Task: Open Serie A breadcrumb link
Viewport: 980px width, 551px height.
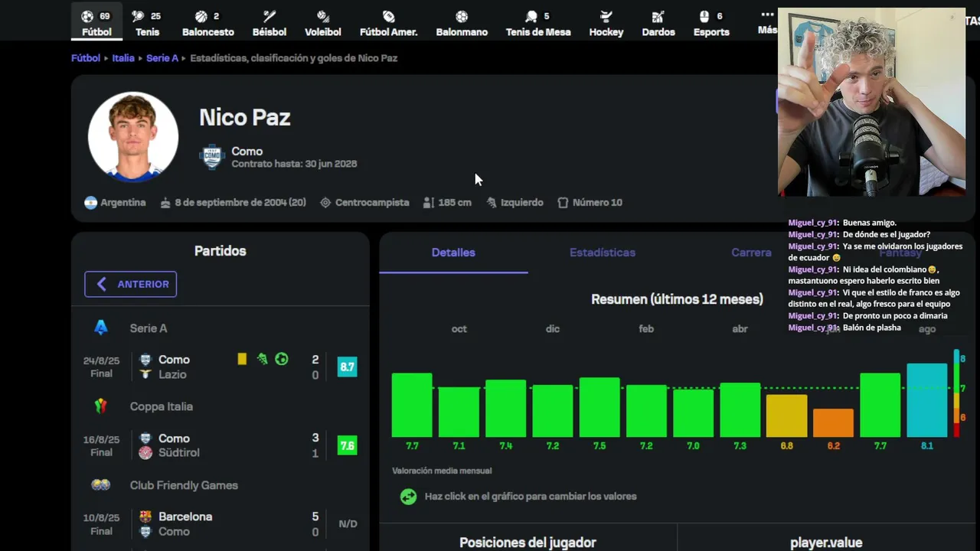Action: 162,58
